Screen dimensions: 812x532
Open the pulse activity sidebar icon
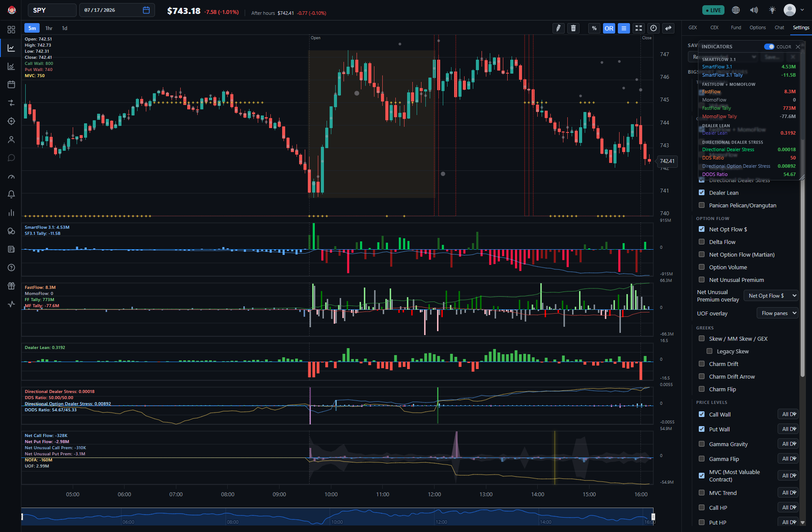11,304
